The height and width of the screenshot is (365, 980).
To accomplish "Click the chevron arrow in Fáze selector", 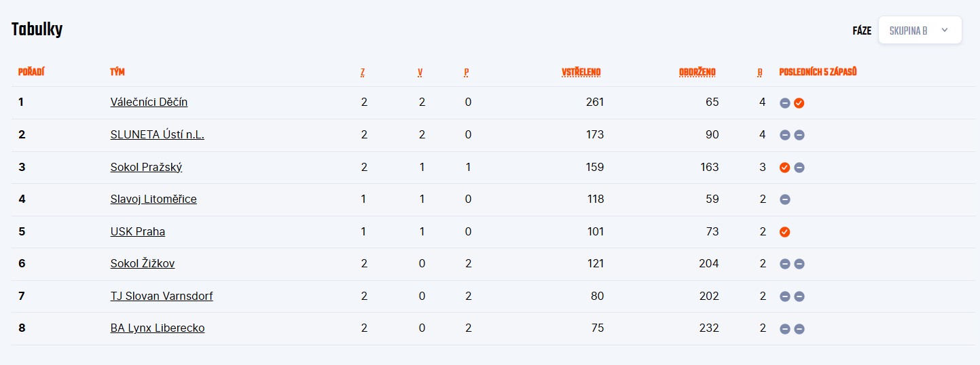I will coord(944,31).
